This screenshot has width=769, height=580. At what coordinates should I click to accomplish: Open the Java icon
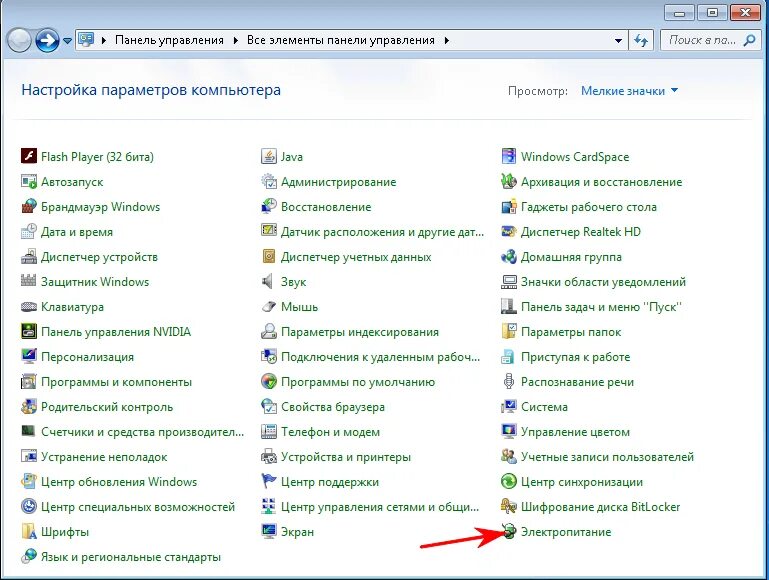click(x=269, y=156)
